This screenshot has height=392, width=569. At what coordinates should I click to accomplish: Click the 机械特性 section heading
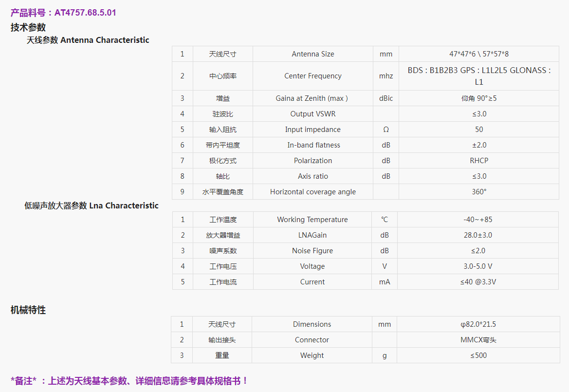(x=28, y=310)
